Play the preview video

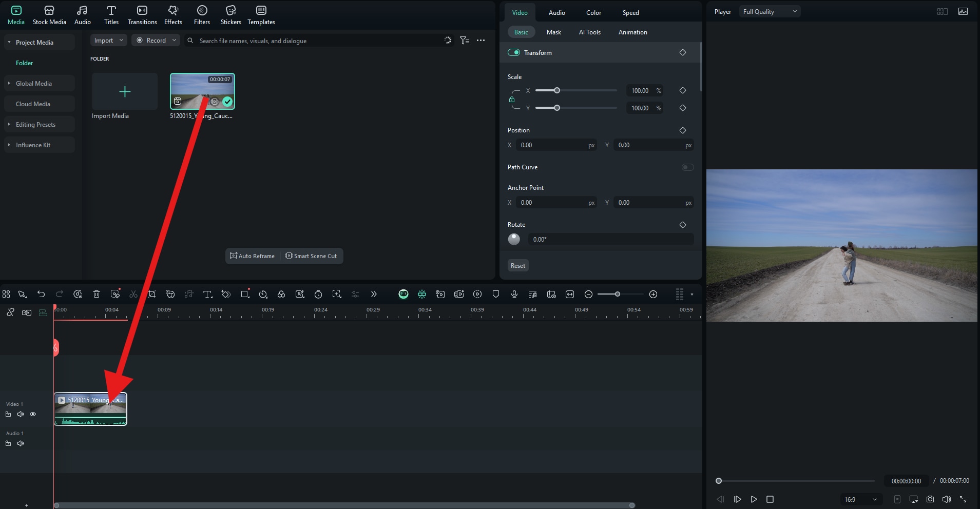click(x=754, y=499)
